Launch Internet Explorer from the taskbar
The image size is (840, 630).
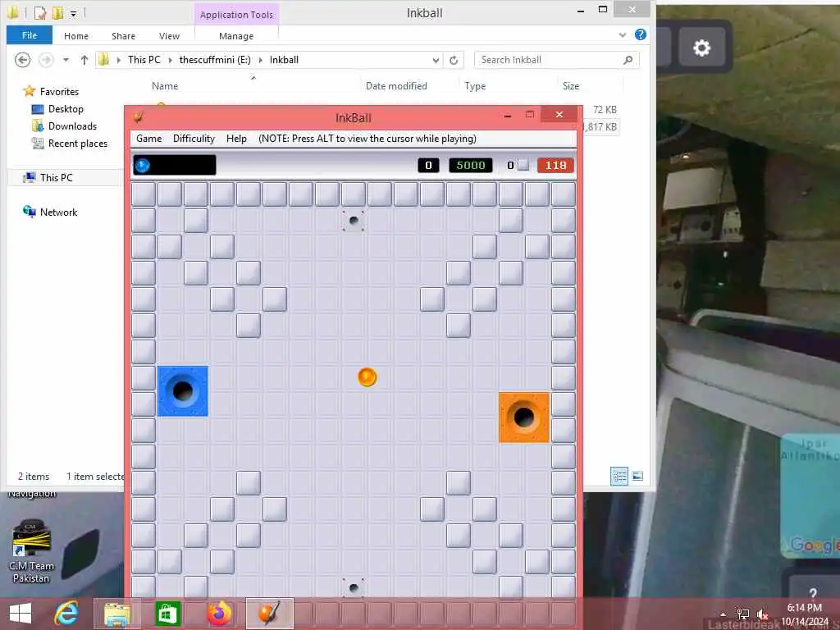point(66,614)
